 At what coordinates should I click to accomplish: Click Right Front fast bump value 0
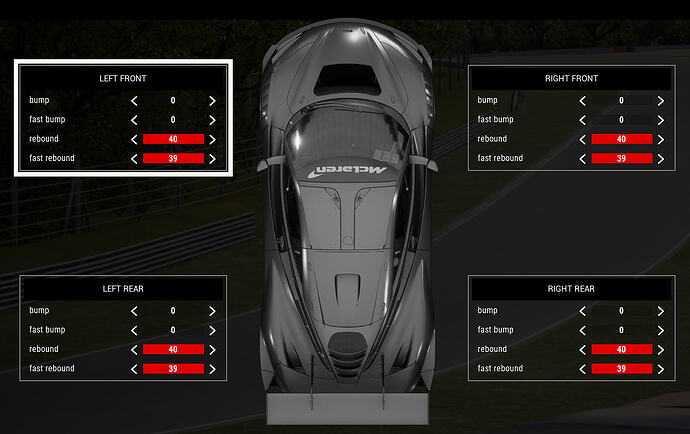tap(622, 120)
